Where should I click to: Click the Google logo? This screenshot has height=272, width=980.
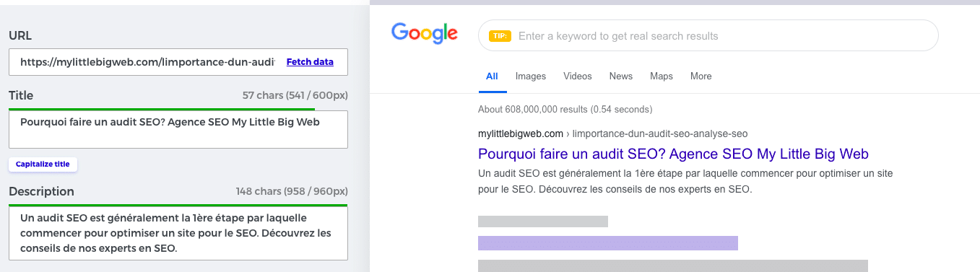[x=425, y=34]
